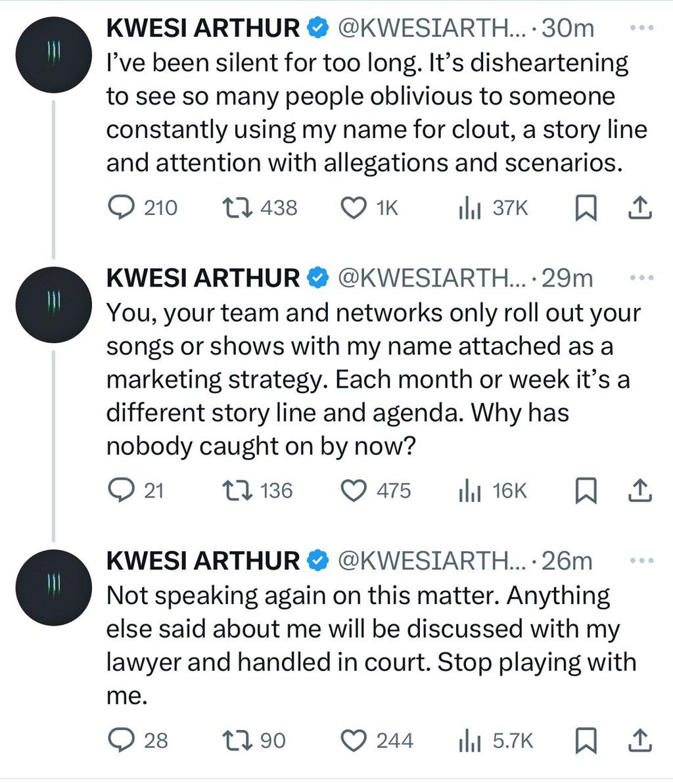Open the tweet text about lawyer and court
Viewport: 673px width, 784px height.
coord(368,645)
